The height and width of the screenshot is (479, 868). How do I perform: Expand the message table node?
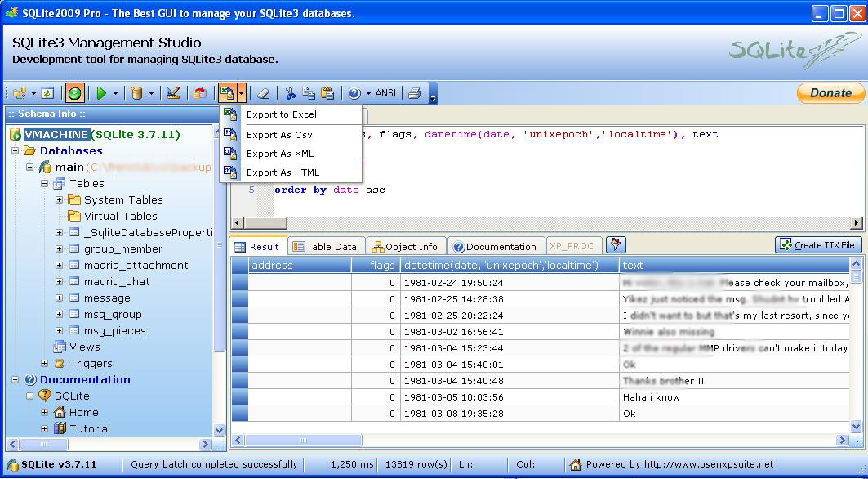pyautogui.click(x=60, y=298)
